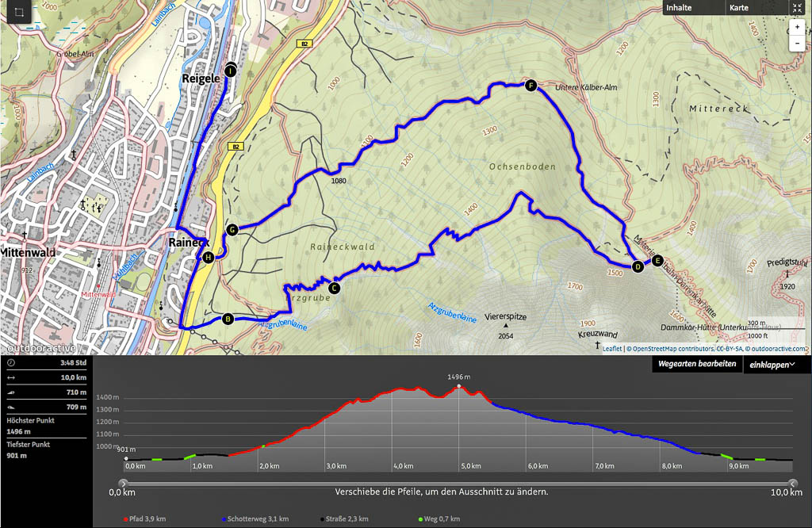This screenshot has height=528, width=812.
Task: Click the 1496 m peak point on profile
Action: click(459, 386)
